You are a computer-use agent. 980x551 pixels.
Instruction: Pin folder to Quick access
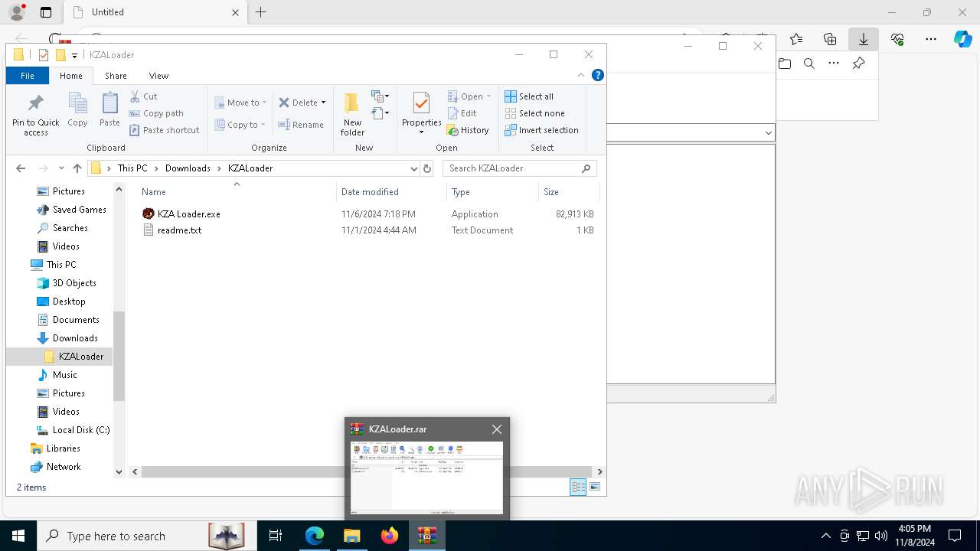[35, 115]
